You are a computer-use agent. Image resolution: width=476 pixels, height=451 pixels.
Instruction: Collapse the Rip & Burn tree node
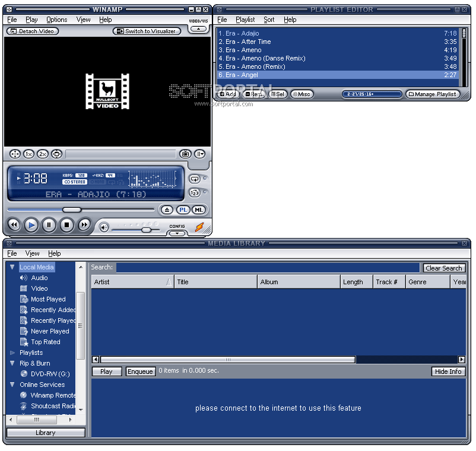click(x=12, y=363)
